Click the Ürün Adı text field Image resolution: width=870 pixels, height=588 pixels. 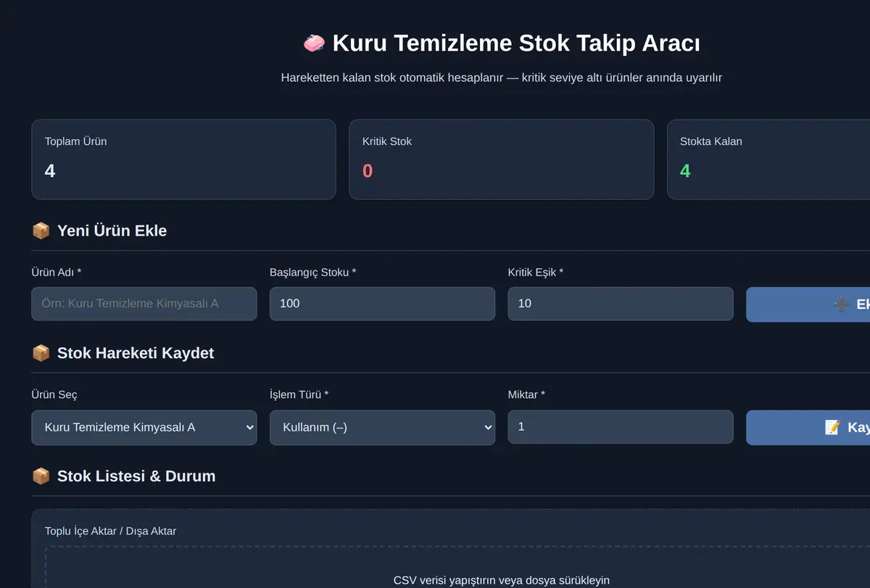point(144,304)
